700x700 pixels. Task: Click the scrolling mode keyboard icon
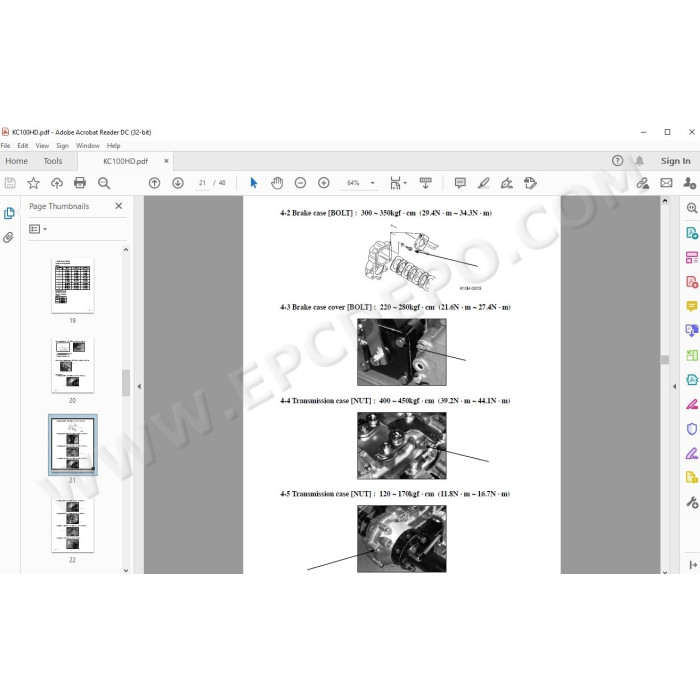425,183
